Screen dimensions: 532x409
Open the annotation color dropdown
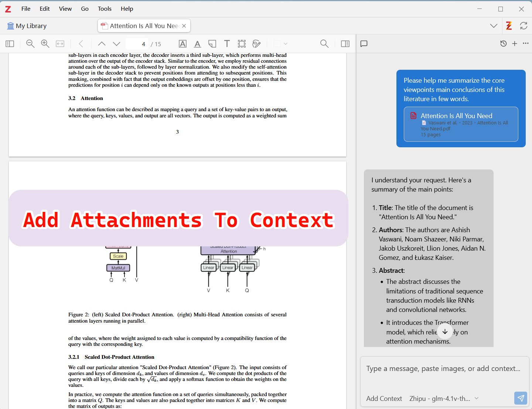coord(280,44)
